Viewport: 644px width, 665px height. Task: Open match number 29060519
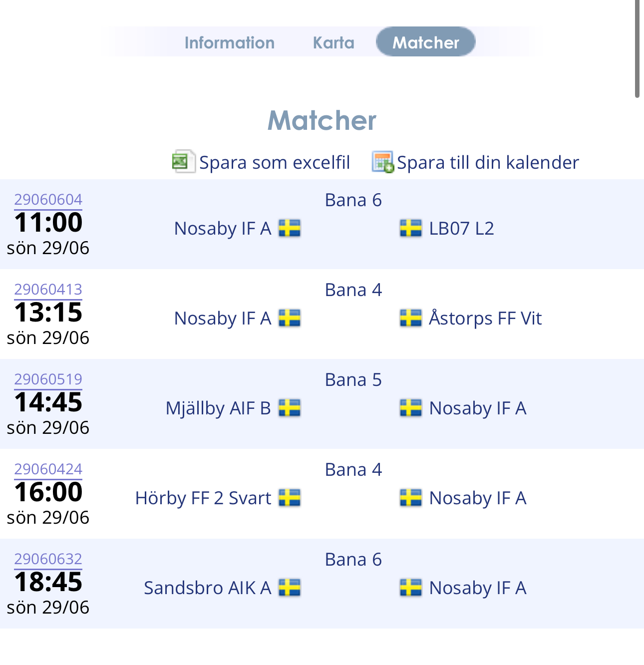(48, 379)
